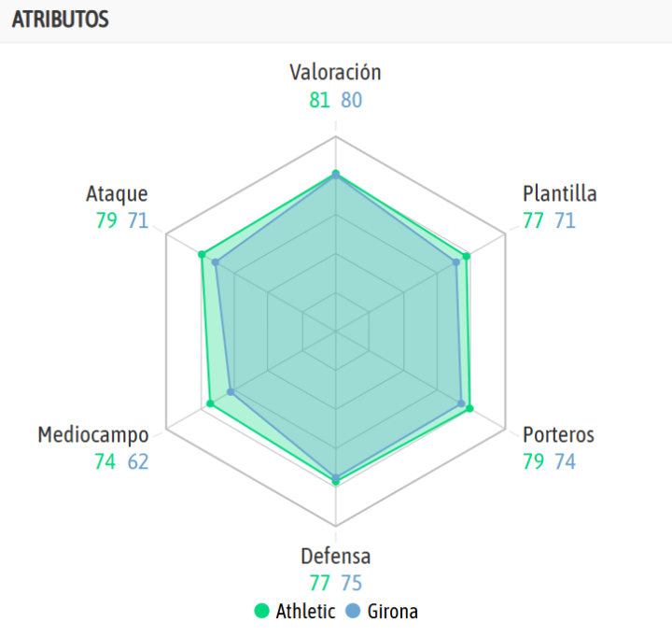The image size is (672, 636).
Task: Click Athletic's green Mediocampo data point
Action: (x=210, y=403)
